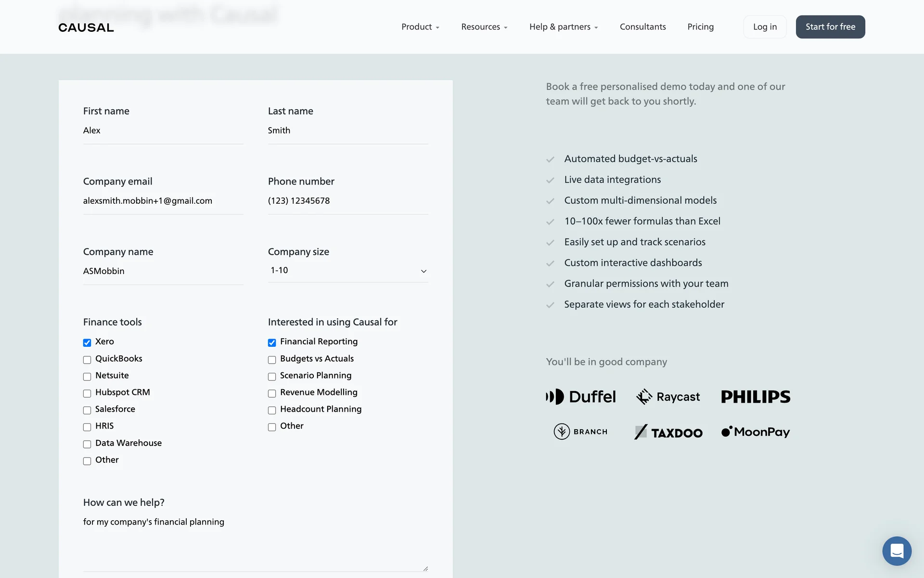Screen dimensions: 924x578
Task: Click the Taxdoo company logo
Action: click(x=668, y=432)
